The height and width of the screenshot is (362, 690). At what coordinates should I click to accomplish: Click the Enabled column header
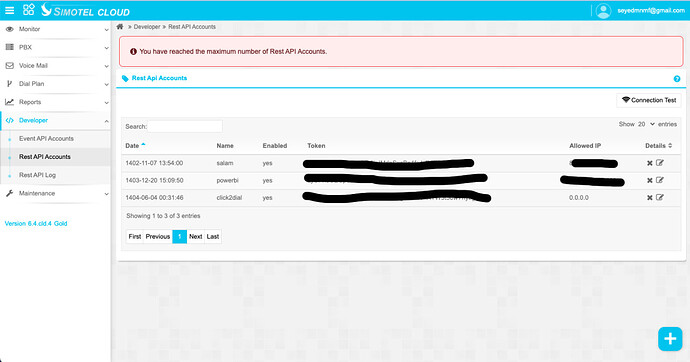pyautogui.click(x=275, y=146)
